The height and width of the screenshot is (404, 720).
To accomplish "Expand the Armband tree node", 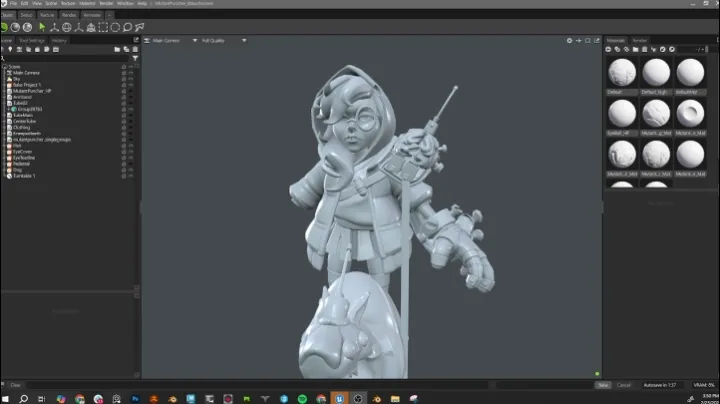I will point(4,97).
